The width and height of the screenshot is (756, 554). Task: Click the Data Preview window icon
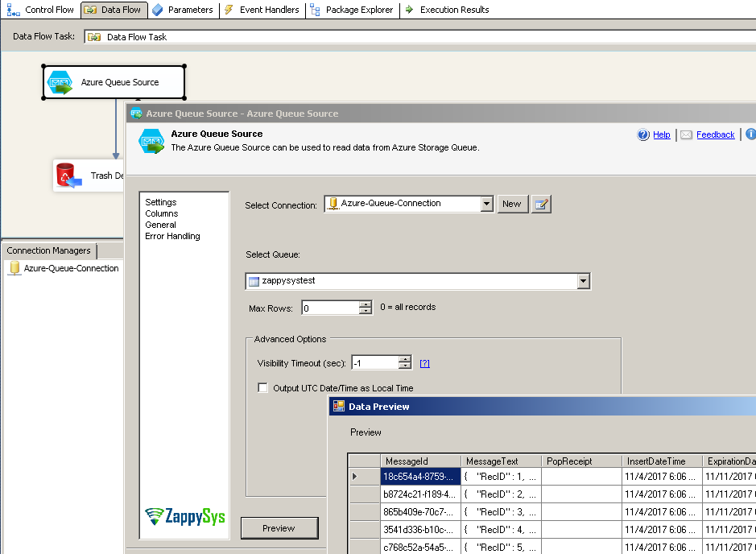pyautogui.click(x=339, y=407)
